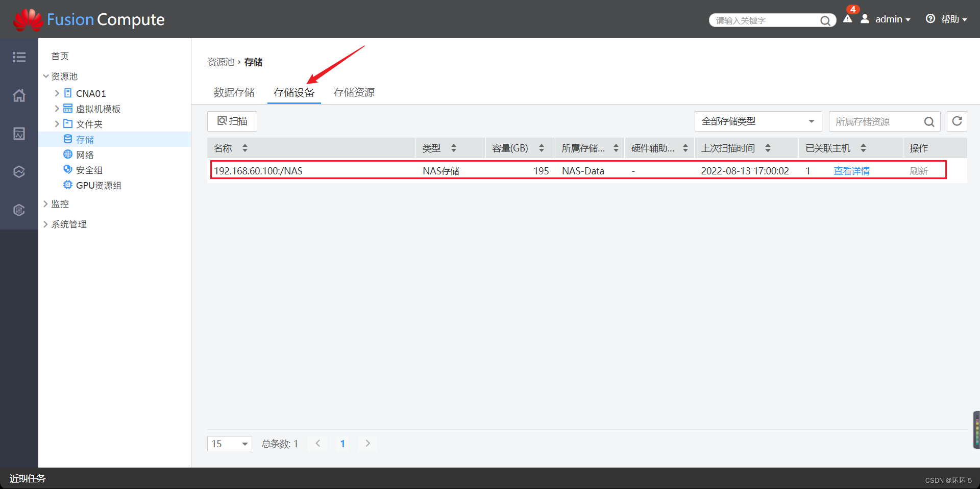The width and height of the screenshot is (980, 489).
Task: Click the GPU资源组 chip icon in tree
Action: click(68, 185)
